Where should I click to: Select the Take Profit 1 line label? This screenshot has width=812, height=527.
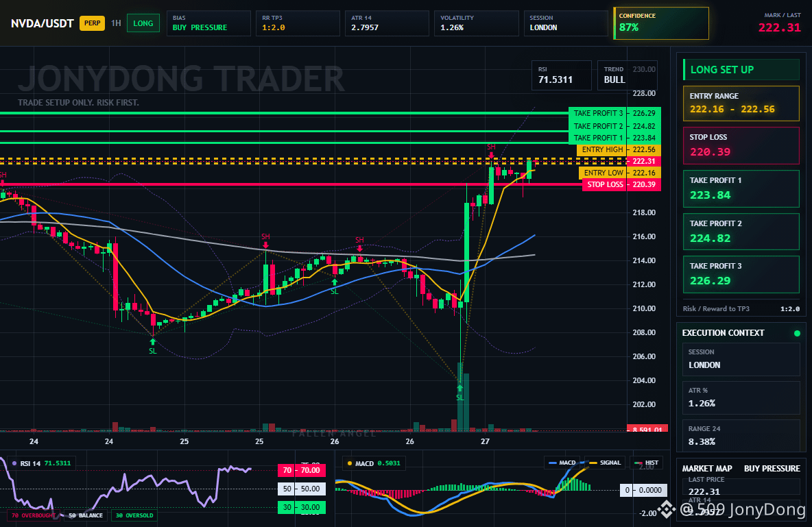point(597,138)
